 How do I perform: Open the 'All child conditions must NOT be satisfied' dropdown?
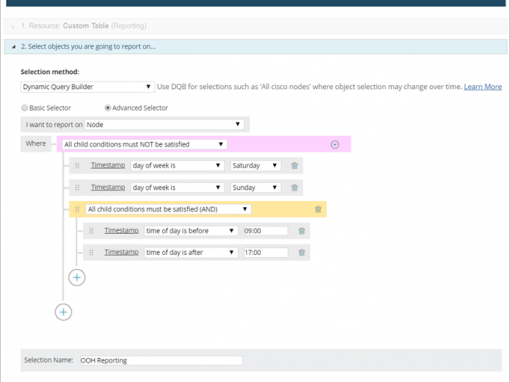145,144
